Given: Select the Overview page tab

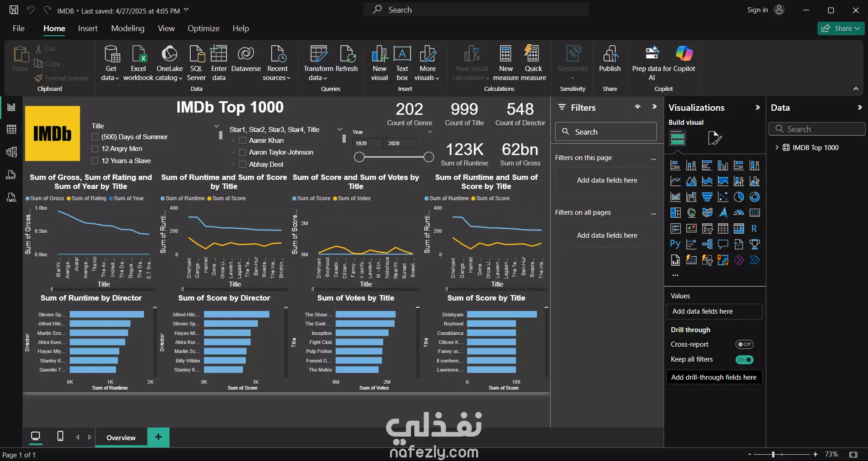Looking at the screenshot, I should (x=121, y=437).
